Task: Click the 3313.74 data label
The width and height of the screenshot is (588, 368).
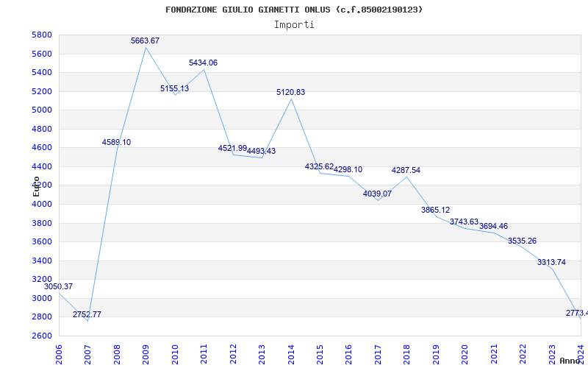Action: (552, 262)
